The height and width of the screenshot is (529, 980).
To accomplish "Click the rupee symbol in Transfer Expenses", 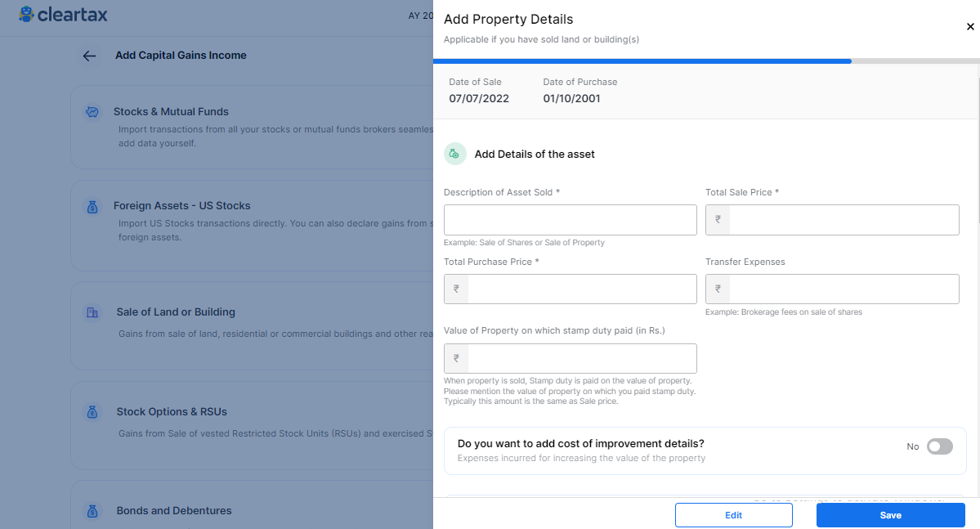I will point(718,289).
